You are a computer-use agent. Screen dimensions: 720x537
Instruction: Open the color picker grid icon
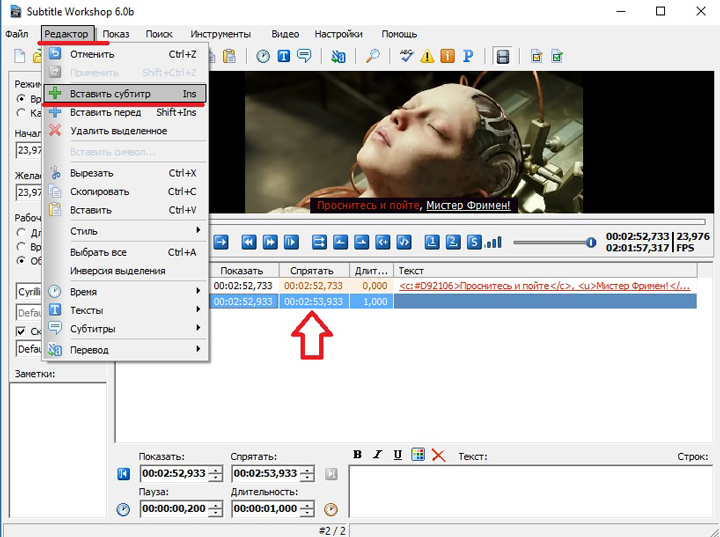point(417,455)
